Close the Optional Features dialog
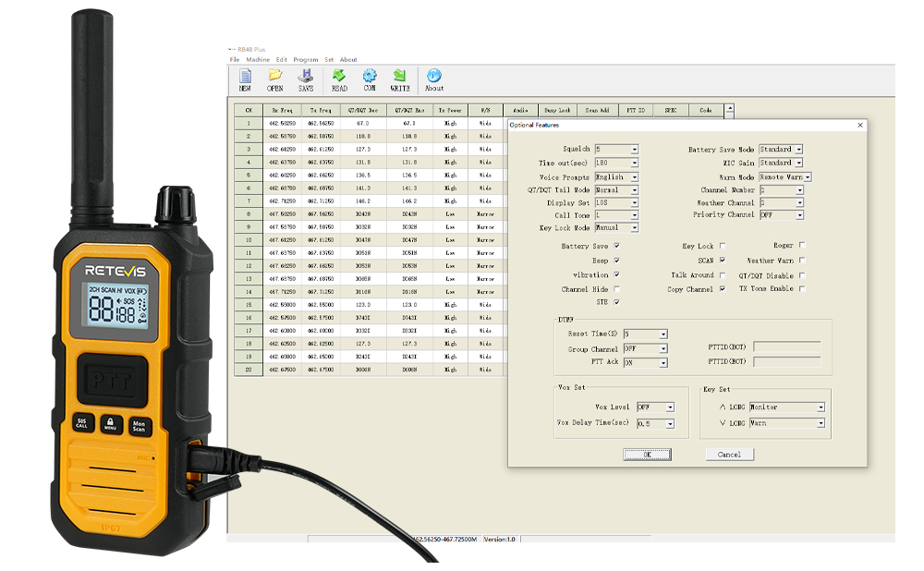This screenshot has width=924, height=571. [x=860, y=125]
